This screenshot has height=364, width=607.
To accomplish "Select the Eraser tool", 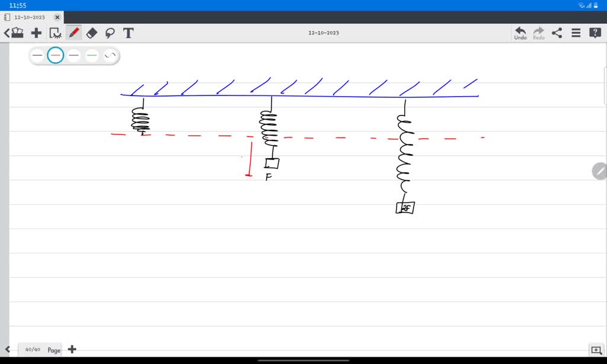I will tap(92, 33).
